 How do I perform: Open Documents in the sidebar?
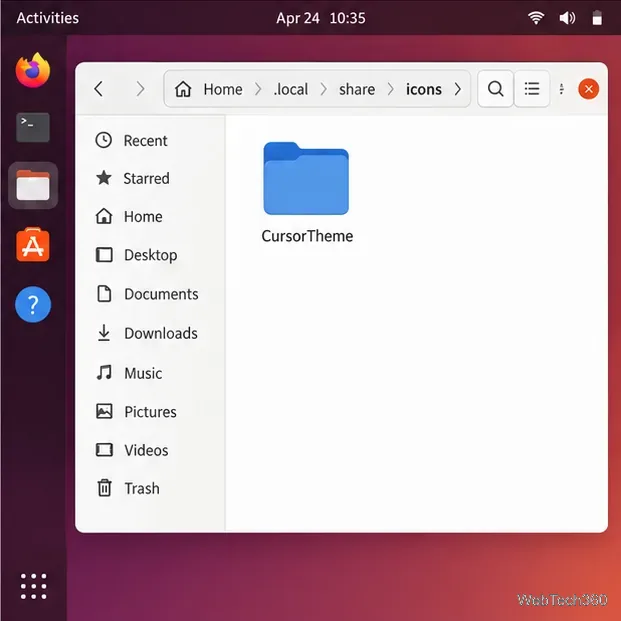point(147,294)
